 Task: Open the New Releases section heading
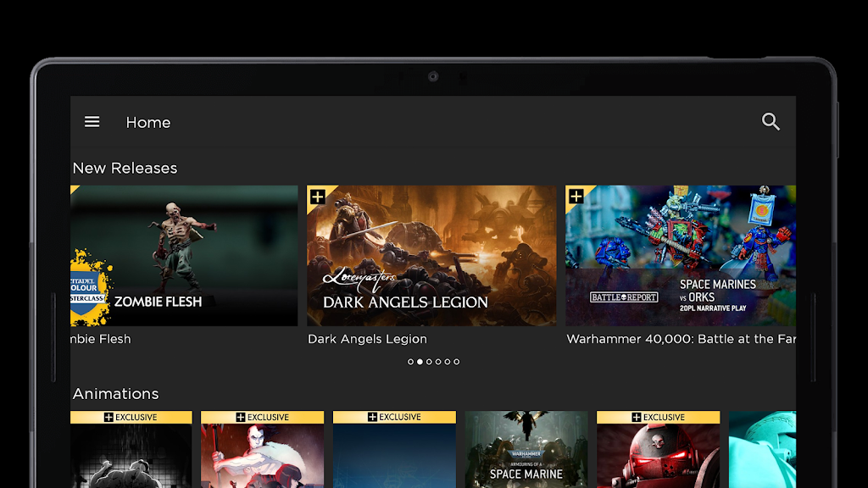pyautogui.click(x=125, y=168)
